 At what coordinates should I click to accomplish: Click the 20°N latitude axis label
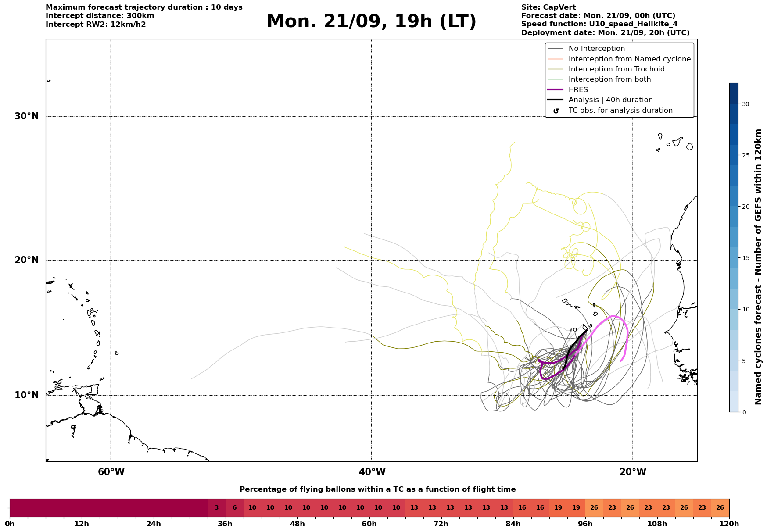pyautogui.click(x=26, y=260)
